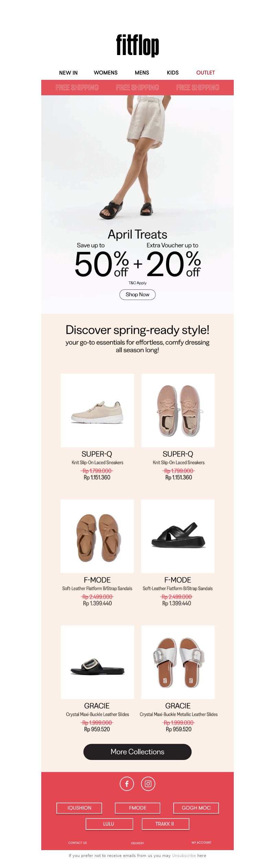
Task: Open the Instagram icon in footer
Action: [x=148, y=783]
